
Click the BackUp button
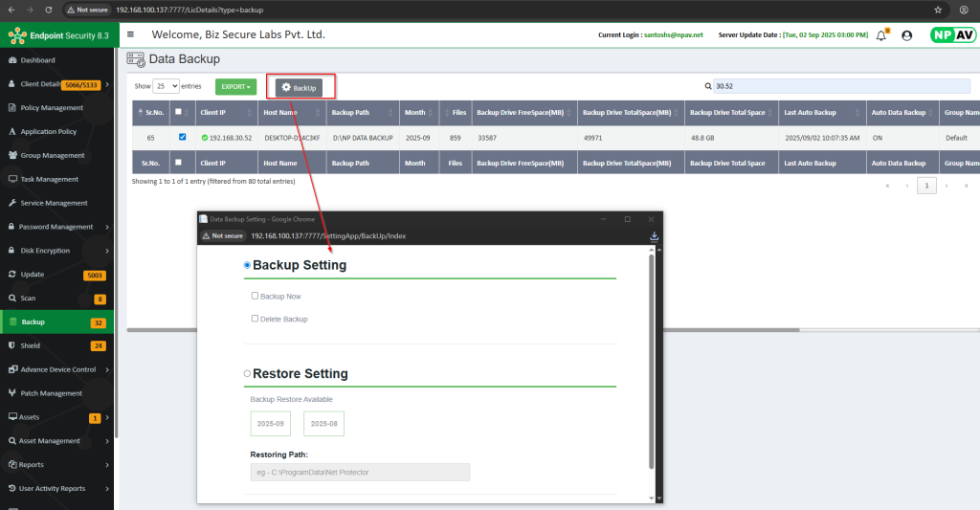[x=300, y=88]
